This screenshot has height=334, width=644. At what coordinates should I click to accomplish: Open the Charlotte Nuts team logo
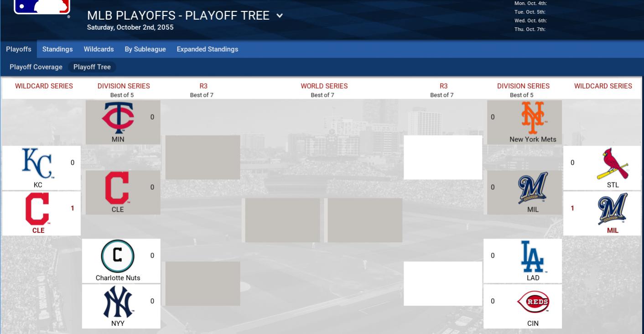pos(117,256)
